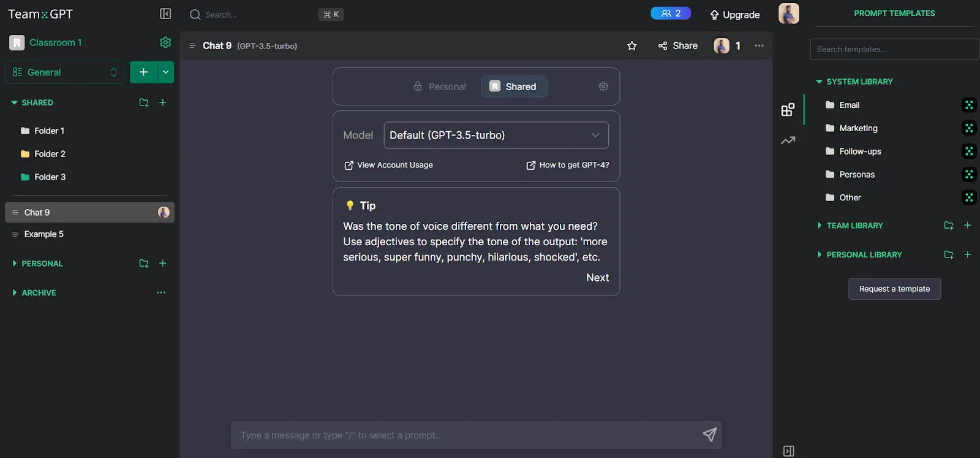Add new chat in PERSONAL section

coord(163,263)
